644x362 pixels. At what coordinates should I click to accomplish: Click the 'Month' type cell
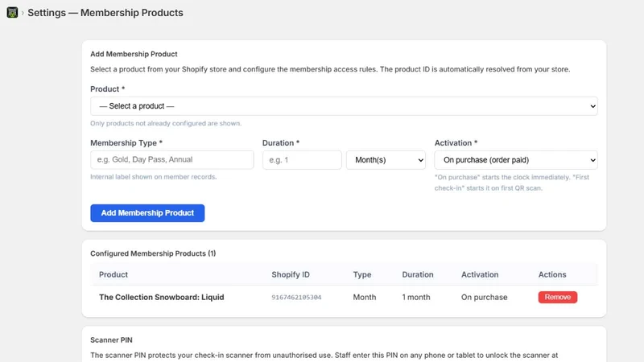365,297
